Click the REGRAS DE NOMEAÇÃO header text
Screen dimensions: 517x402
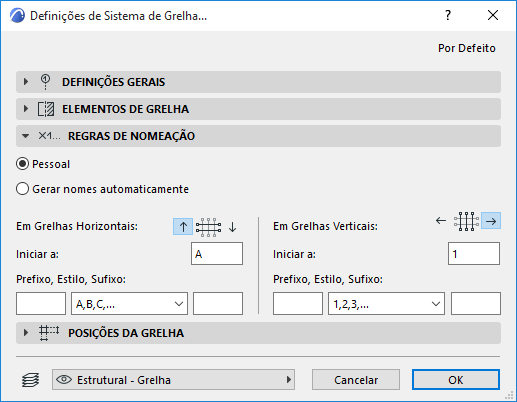[x=131, y=136]
